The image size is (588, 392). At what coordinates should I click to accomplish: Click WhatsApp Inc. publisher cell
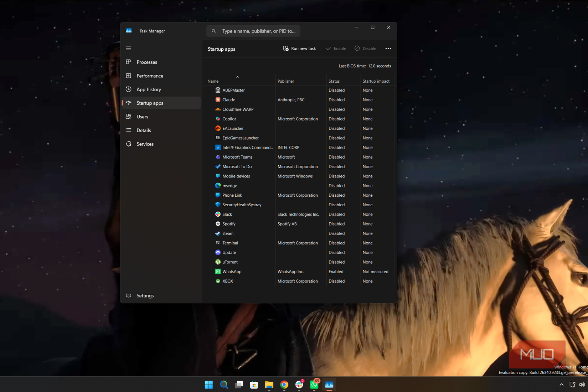290,272
